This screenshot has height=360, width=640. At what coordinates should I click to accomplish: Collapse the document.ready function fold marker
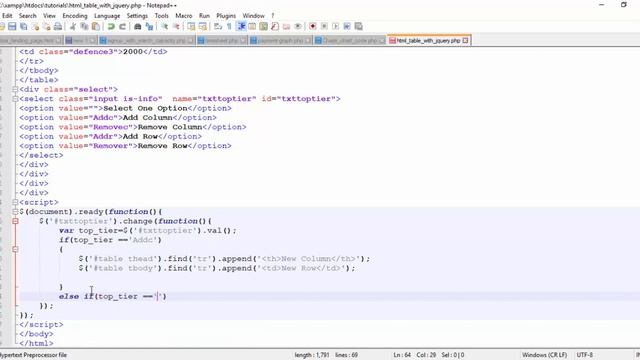tap(15, 211)
